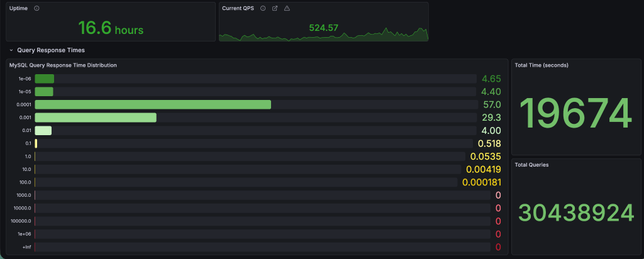The image size is (644, 259).
Task: Select the 0.0001 bucket bar showing 57.0
Action: click(153, 104)
